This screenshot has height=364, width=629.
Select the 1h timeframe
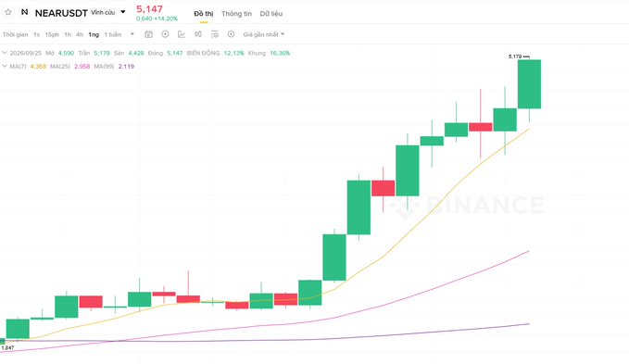pyautogui.click(x=68, y=34)
